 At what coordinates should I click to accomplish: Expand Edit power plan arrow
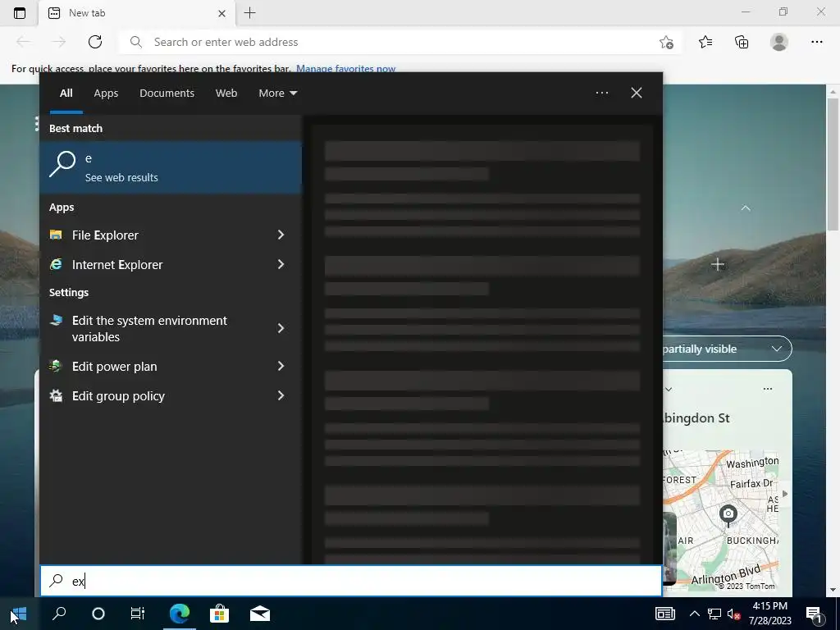coord(281,366)
